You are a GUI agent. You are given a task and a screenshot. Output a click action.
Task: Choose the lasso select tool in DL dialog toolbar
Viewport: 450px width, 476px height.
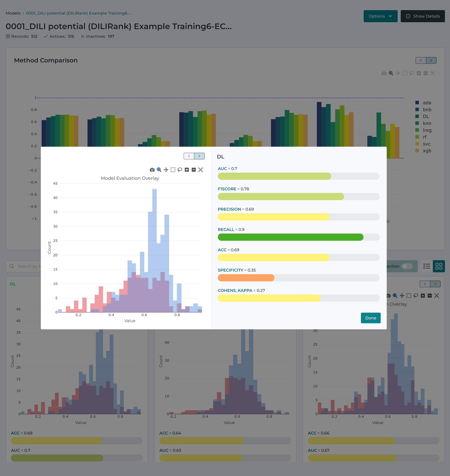[x=180, y=170]
